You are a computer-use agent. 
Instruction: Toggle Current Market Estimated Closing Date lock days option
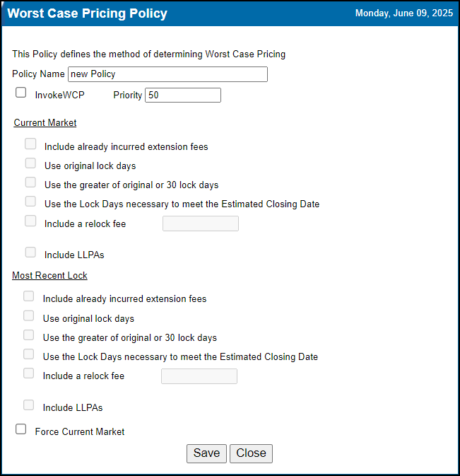point(30,202)
